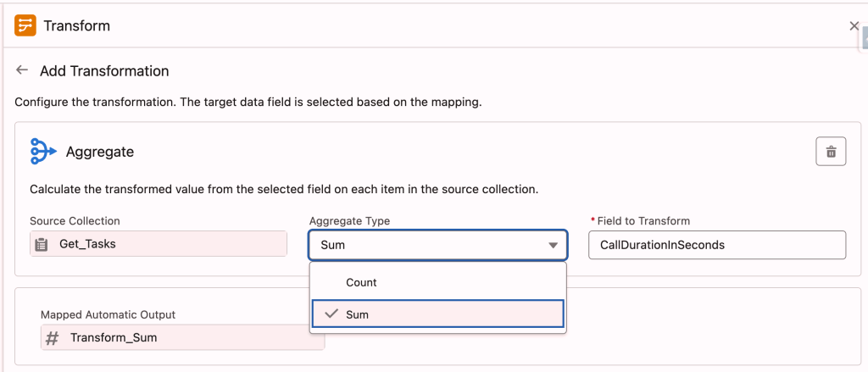
Task: Click the Transform panel title text
Action: point(77,25)
